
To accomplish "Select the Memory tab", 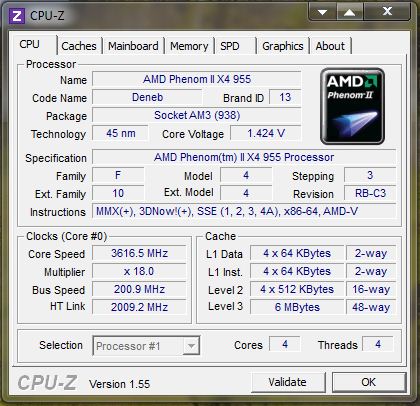I will point(189,46).
